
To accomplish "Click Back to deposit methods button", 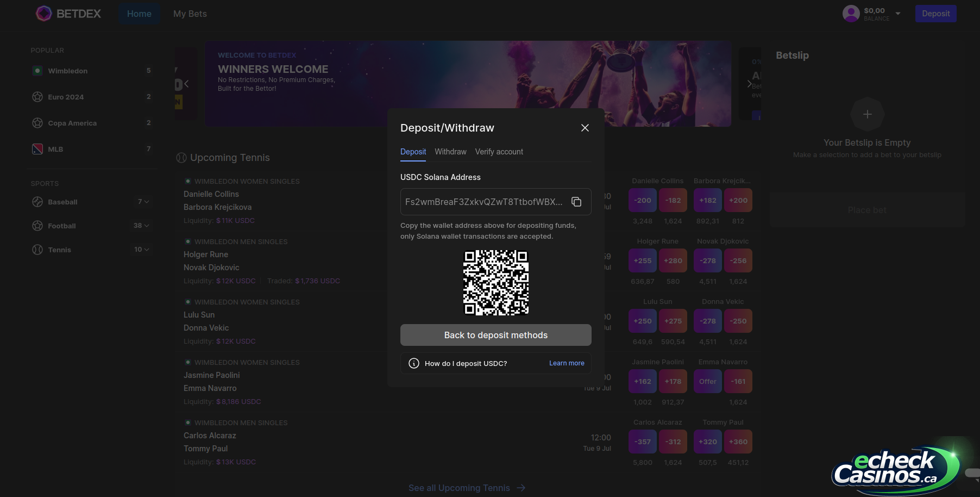I will pos(496,335).
